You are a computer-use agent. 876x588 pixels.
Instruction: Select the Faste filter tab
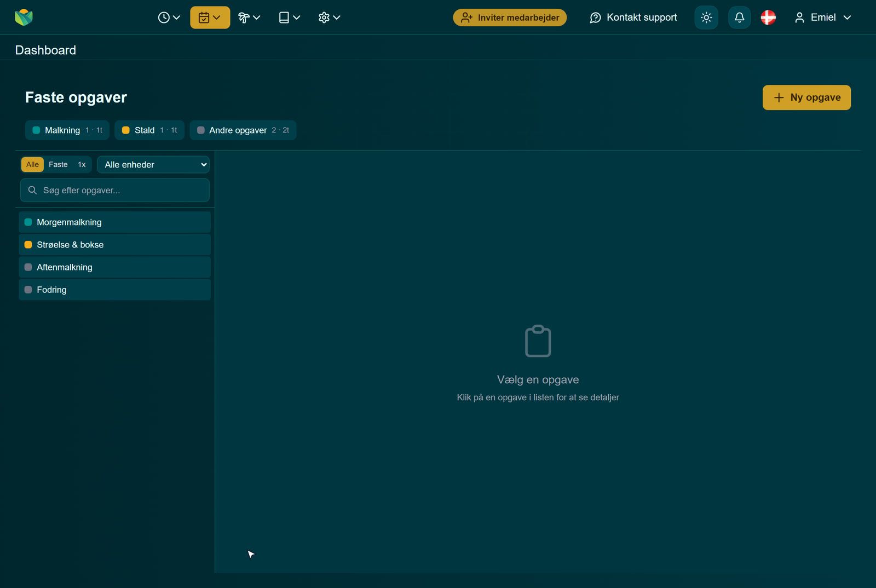[x=58, y=165]
